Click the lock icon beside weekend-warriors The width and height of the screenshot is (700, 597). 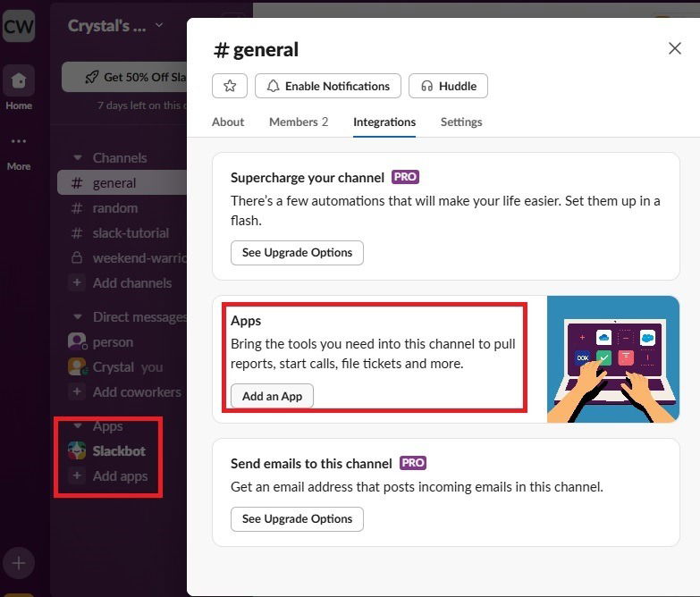tap(77, 257)
